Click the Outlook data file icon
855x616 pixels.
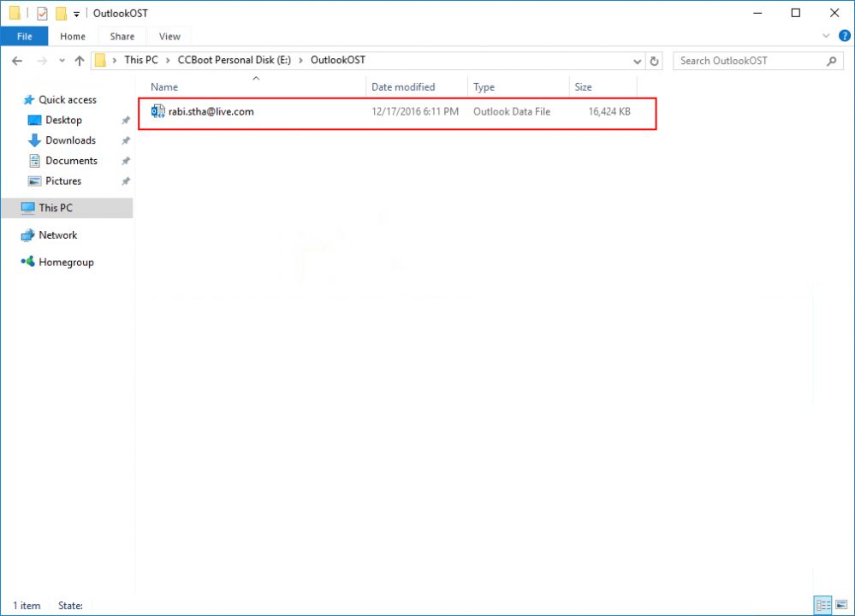click(157, 111)
